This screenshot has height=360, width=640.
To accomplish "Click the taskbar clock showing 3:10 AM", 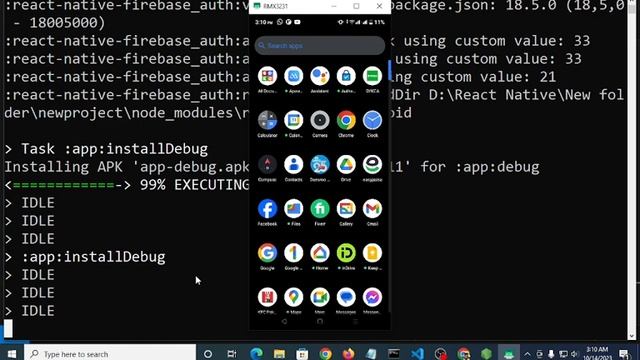I will [597, 353].
